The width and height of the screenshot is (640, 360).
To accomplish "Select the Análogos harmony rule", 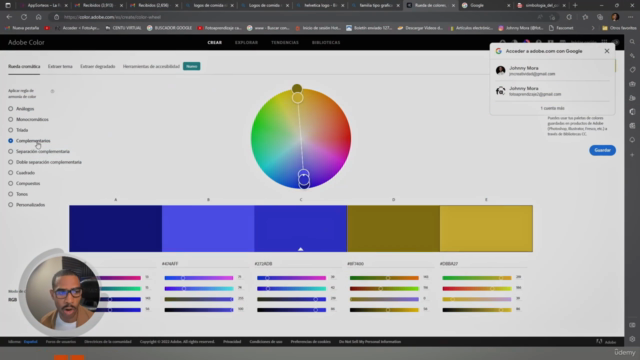I will point(21,109).
